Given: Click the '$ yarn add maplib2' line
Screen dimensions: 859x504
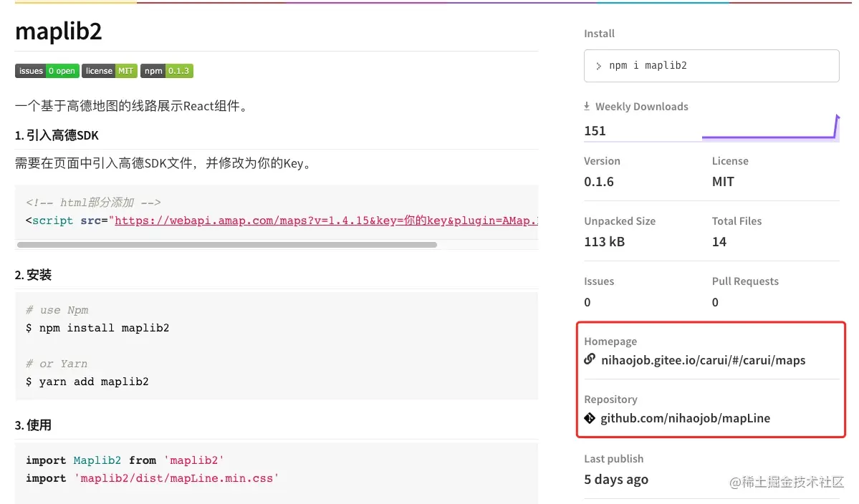Looking at the screenshot, I should click(x=87, y=382).
